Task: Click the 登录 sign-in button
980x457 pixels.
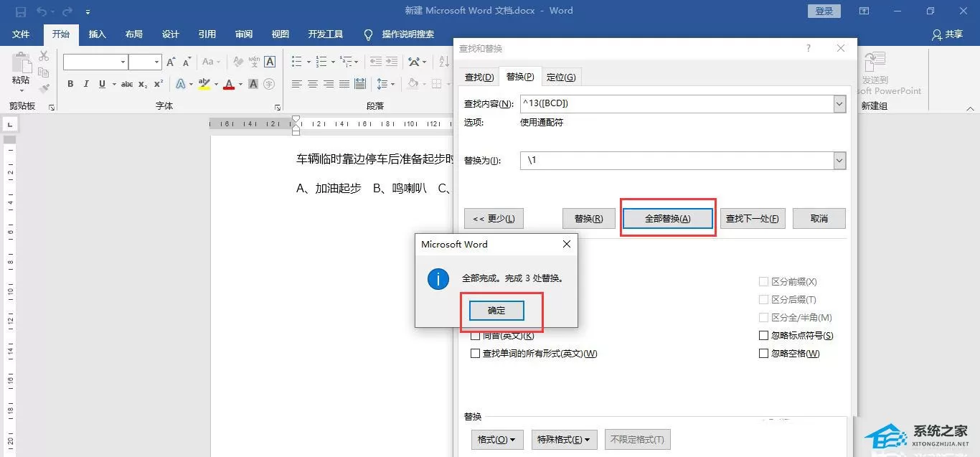Action: click(x=824, y=11)
